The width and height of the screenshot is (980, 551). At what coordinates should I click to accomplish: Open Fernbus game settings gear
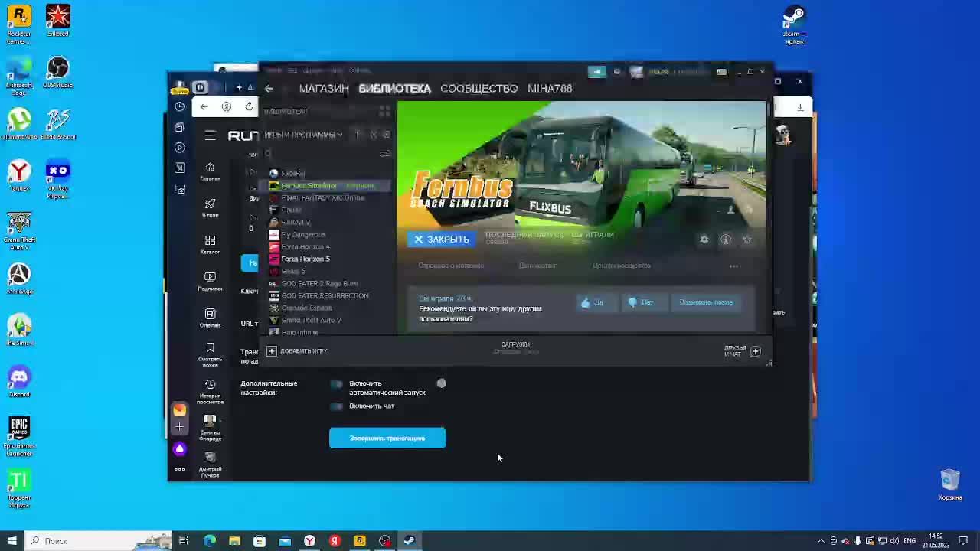pos(704,240)
